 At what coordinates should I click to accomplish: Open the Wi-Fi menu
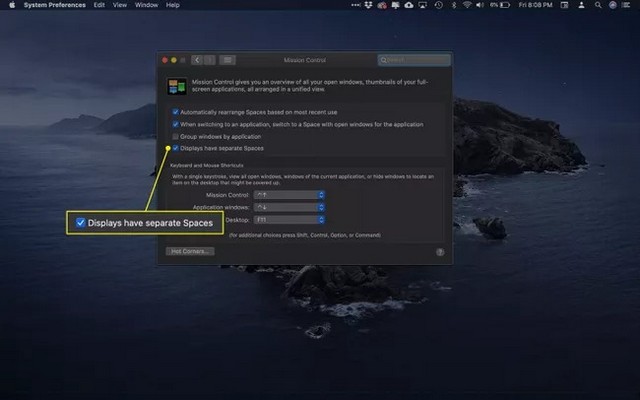[x=467, y=5]
